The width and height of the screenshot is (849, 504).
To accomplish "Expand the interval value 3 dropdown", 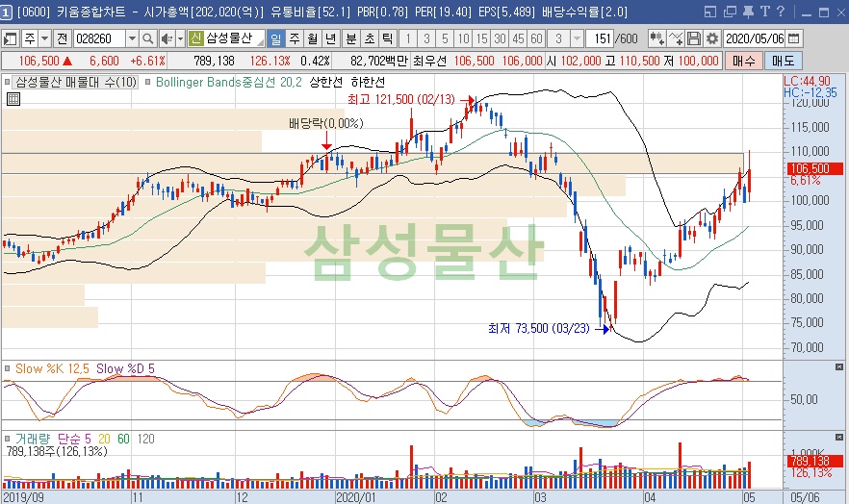I will (x=578, y=38).
